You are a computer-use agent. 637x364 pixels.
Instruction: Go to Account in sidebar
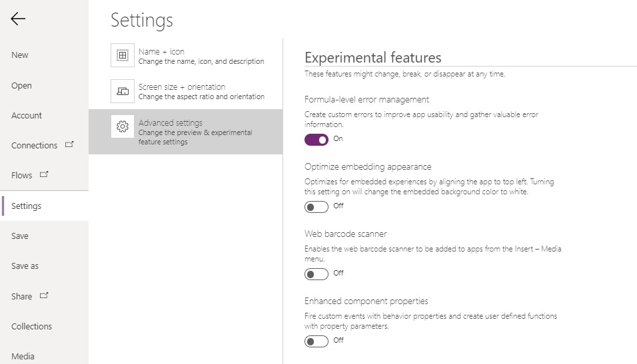pyautogui.click(x=44, y=115)
